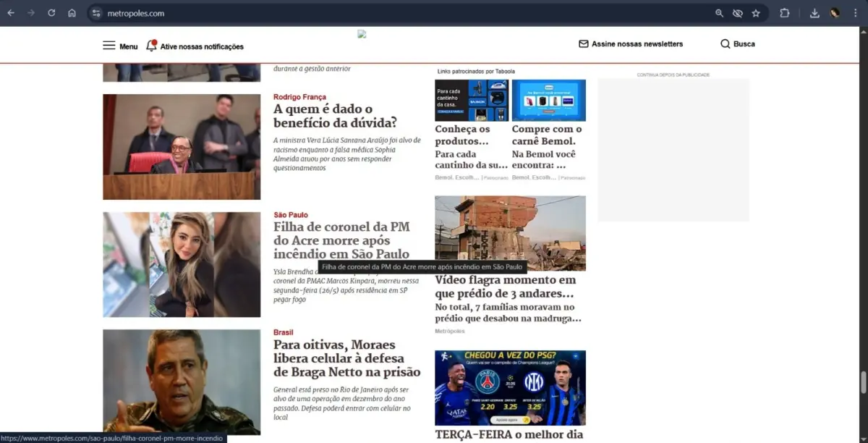Click the browser back arrow

click(x=12, y=13)
